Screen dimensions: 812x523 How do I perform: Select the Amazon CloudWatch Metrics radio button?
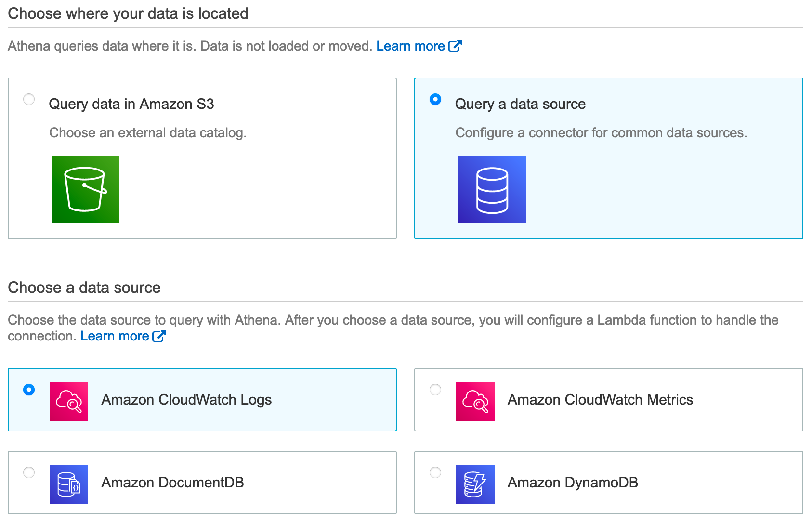(435, 390)
